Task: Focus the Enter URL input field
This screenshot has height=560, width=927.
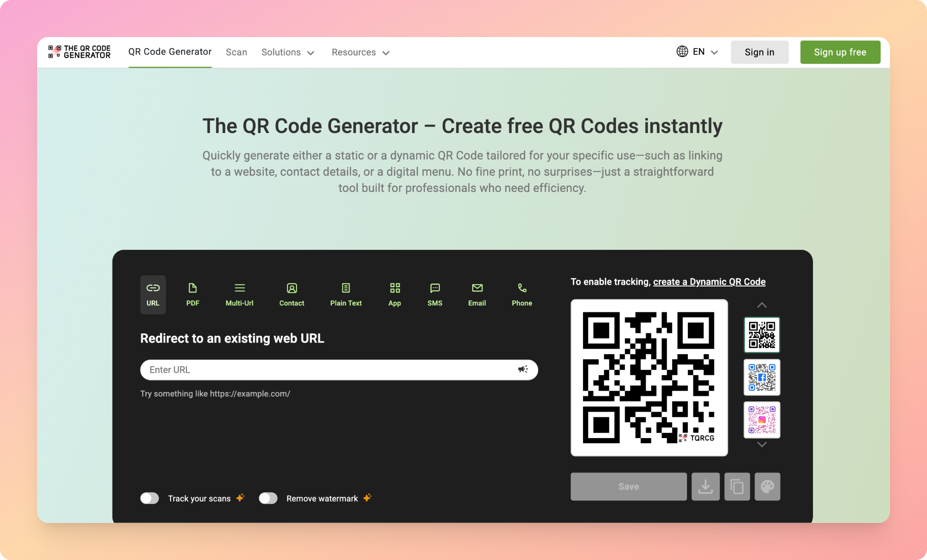Action: pyautogui.click(x=339, y=370)
